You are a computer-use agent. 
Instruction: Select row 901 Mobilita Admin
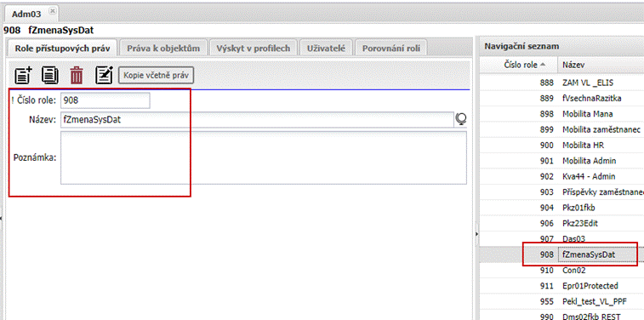click(x=561, y=161)
